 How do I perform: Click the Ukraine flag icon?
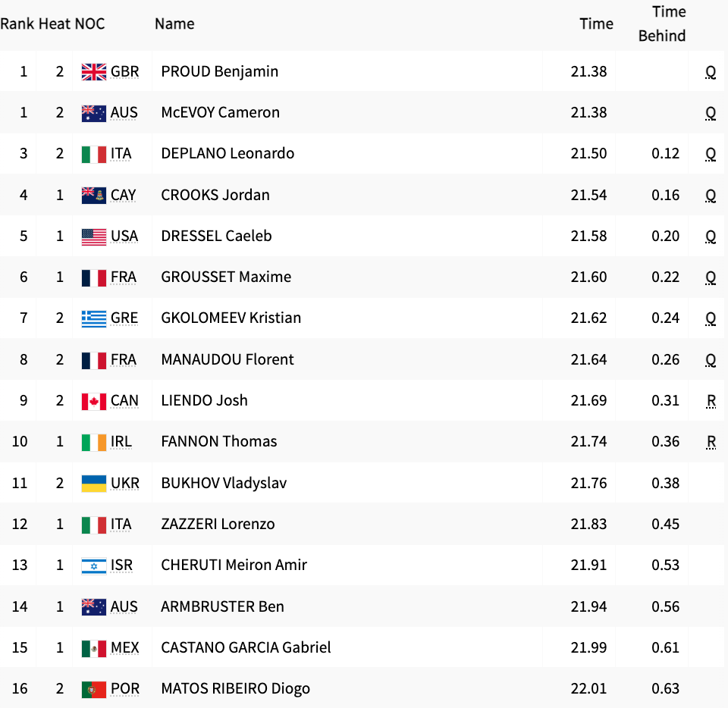click(94, 484)
